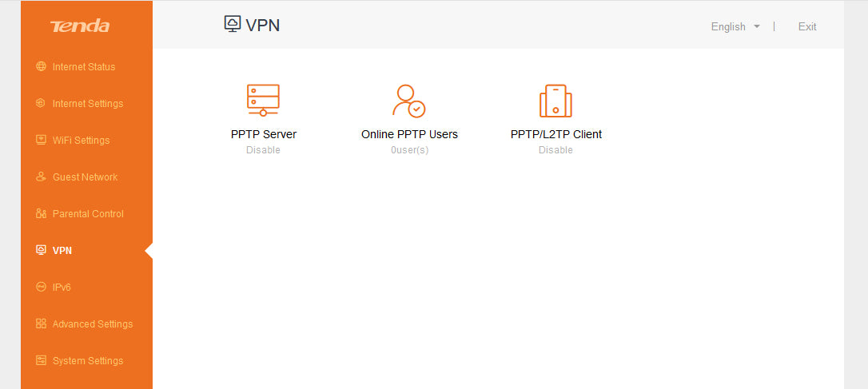This screenshot has height=389, width=868.
Task: Click the Internet Settings gear icon
Action: pos(42,104)
